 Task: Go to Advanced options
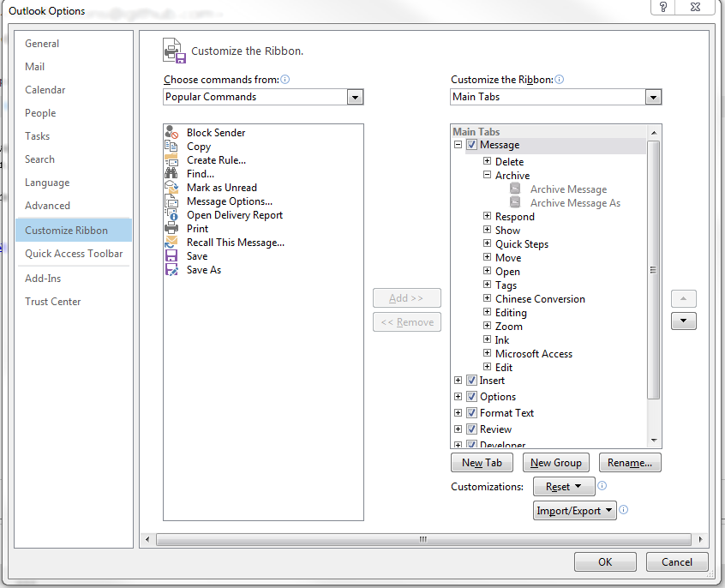48,206
